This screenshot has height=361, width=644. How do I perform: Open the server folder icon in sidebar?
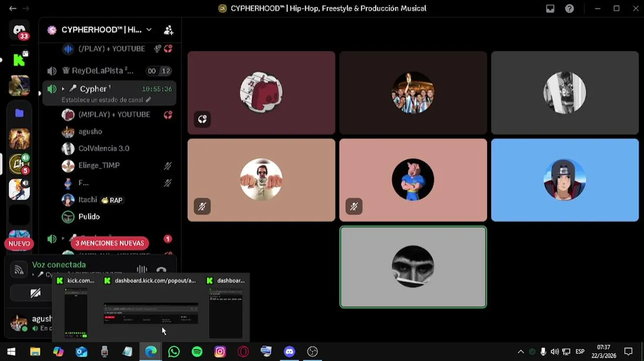pyautogui.click(x=20, y=113)
